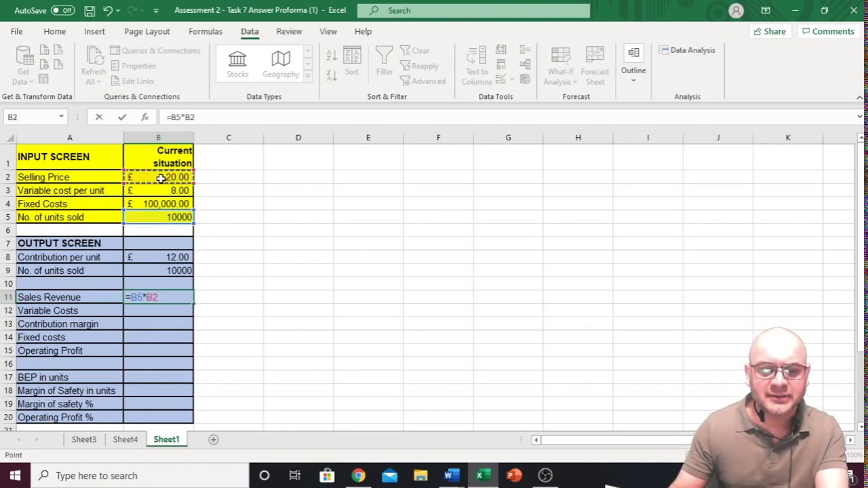
Task: Select cell with Fixed Costs 100,000.00
Action: coord(159,203)
